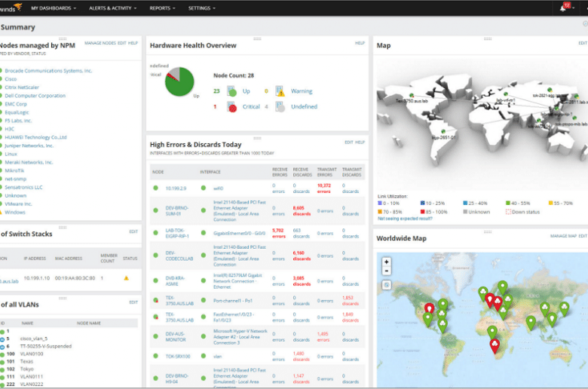The height and width of the screenshot is (389, 588).
Task: Open node TOK-SRX100
Action: click(x=178, y=357)
